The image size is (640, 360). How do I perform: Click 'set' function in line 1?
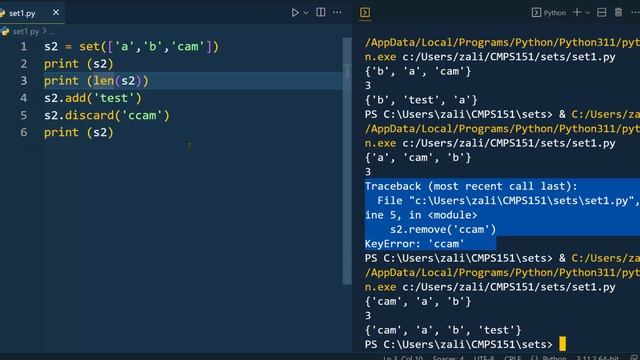pyautogui.click(x=89, y=47)
